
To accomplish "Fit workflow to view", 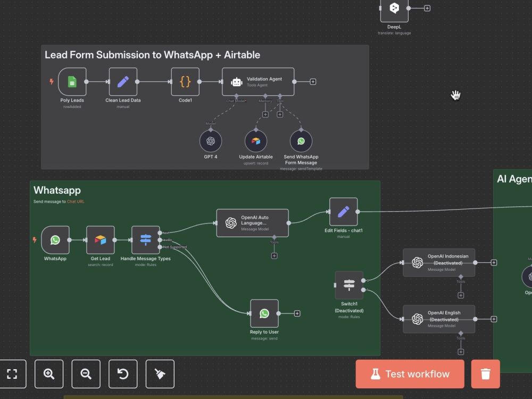I will coord(12,374).
